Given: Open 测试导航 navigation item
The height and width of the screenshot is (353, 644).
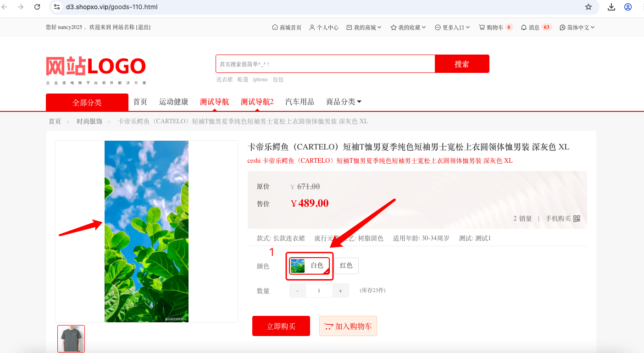Looking at the screenshot, I should coord(215,102).
